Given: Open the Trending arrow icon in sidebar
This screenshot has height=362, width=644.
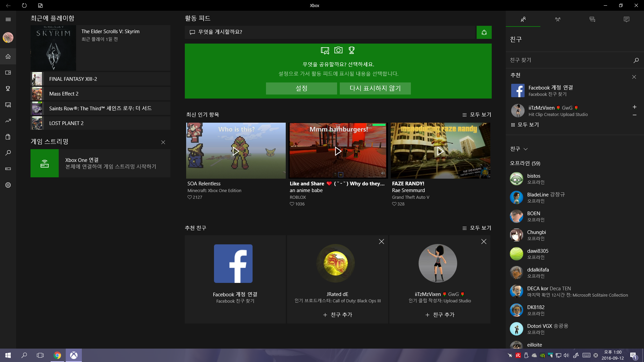Looking at the screenshot, I should click(8, 121).
